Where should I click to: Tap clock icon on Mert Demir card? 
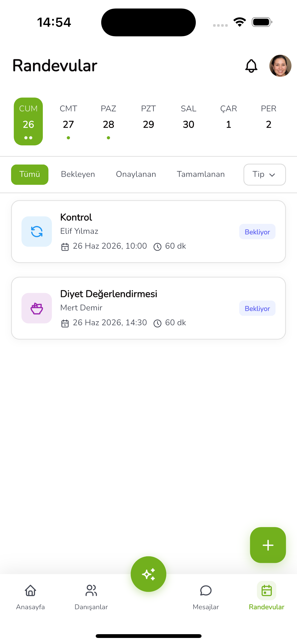[157, 323]
